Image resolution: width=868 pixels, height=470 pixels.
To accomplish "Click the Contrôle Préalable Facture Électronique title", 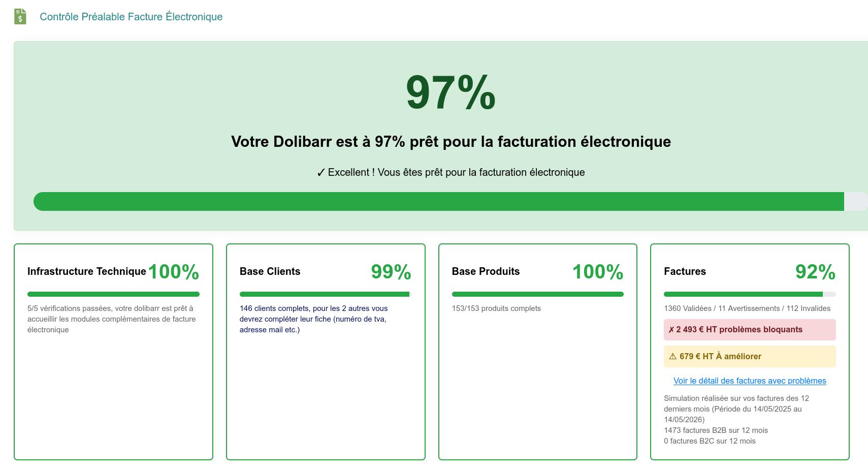I will click(x=131, y=17).
